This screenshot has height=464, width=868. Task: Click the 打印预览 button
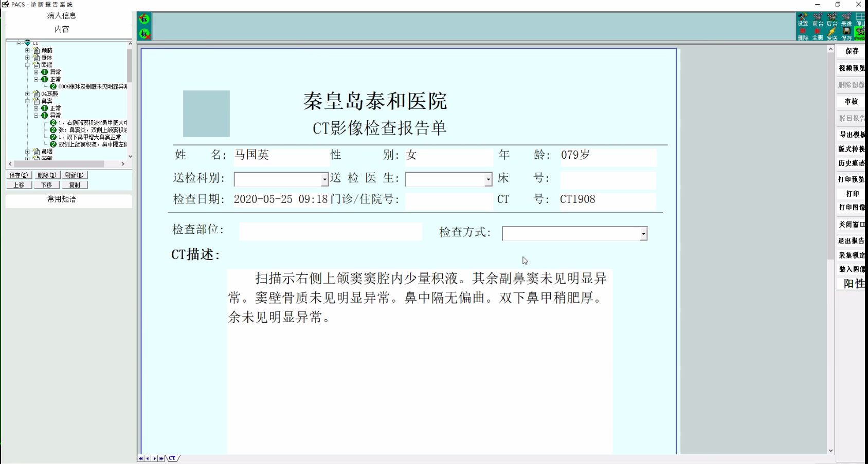point(852,180)
